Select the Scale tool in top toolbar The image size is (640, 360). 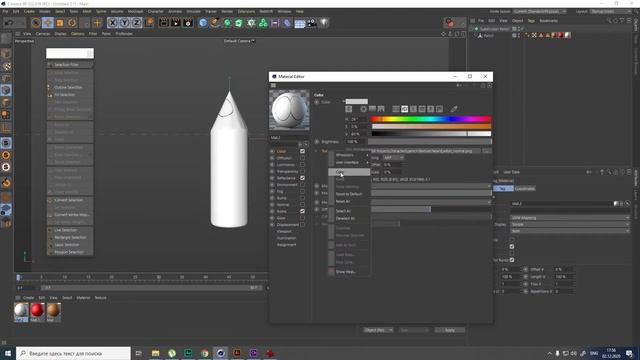pos(60,23)
